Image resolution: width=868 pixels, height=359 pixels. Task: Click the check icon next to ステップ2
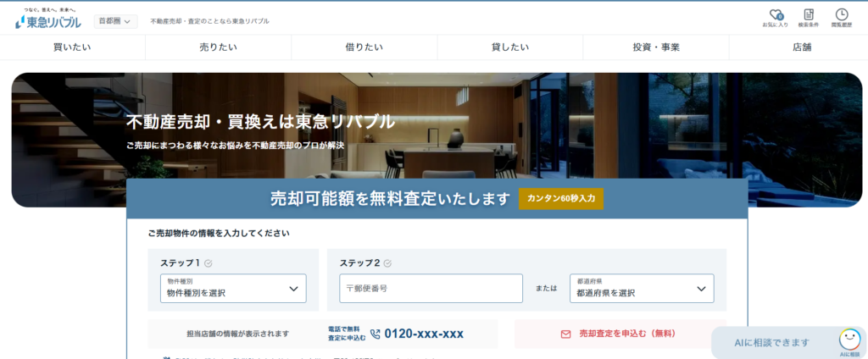[x=387, y=263]
